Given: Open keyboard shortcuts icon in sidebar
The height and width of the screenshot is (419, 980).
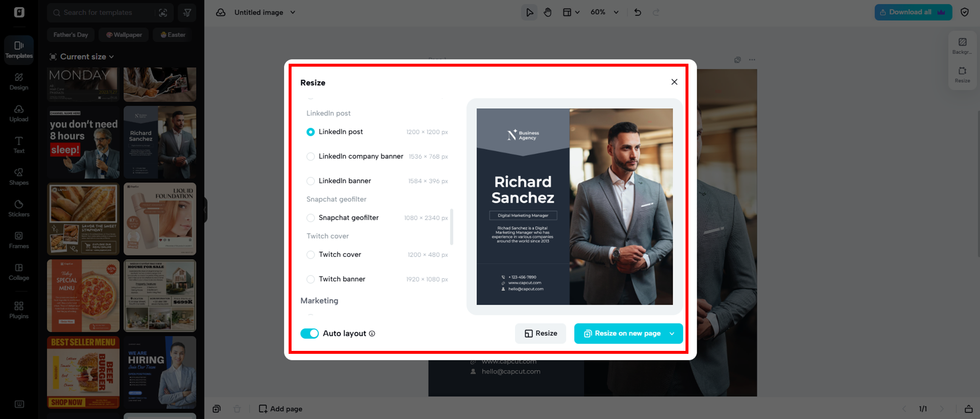Looking at the screenshot, I should point(19,404).
